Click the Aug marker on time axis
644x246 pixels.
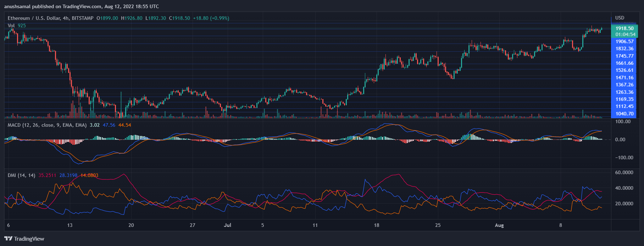[499, 225]
